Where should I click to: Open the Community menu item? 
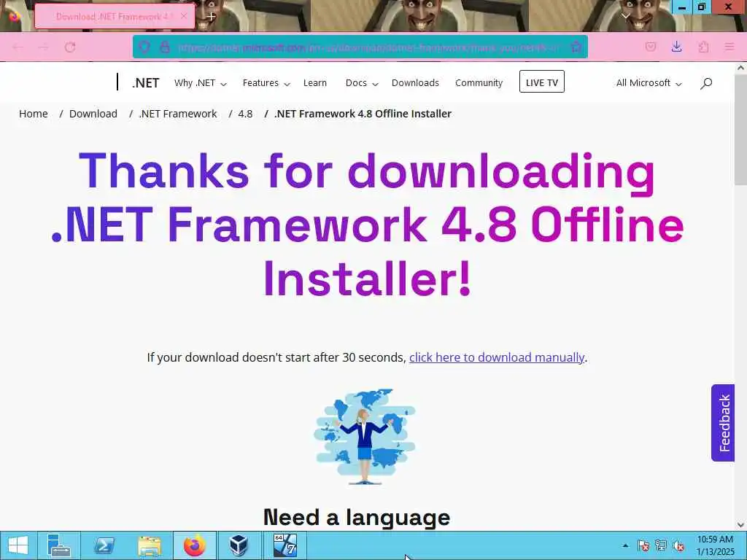tap(479, 83)
